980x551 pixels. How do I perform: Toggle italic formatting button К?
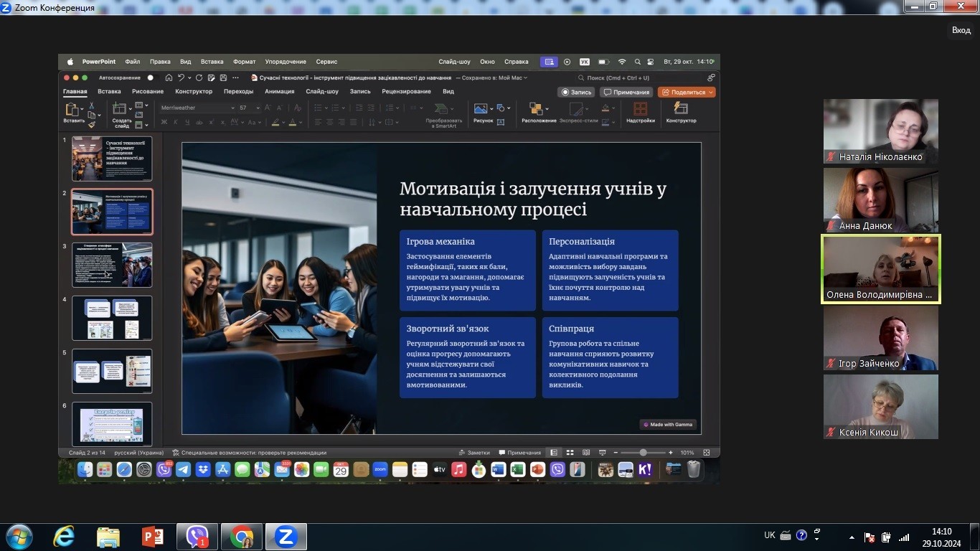click(x=176, y=122)
